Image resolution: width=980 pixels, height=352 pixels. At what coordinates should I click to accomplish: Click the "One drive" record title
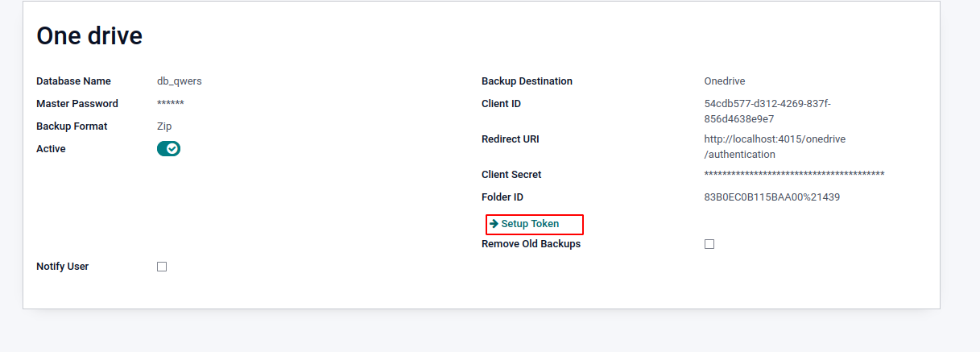89,35
